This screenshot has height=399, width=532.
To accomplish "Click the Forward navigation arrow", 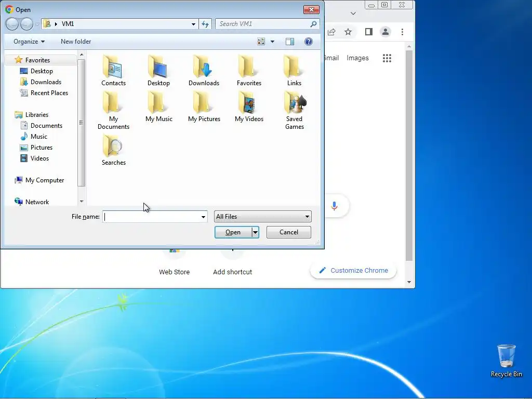I will tap(26, 24).
